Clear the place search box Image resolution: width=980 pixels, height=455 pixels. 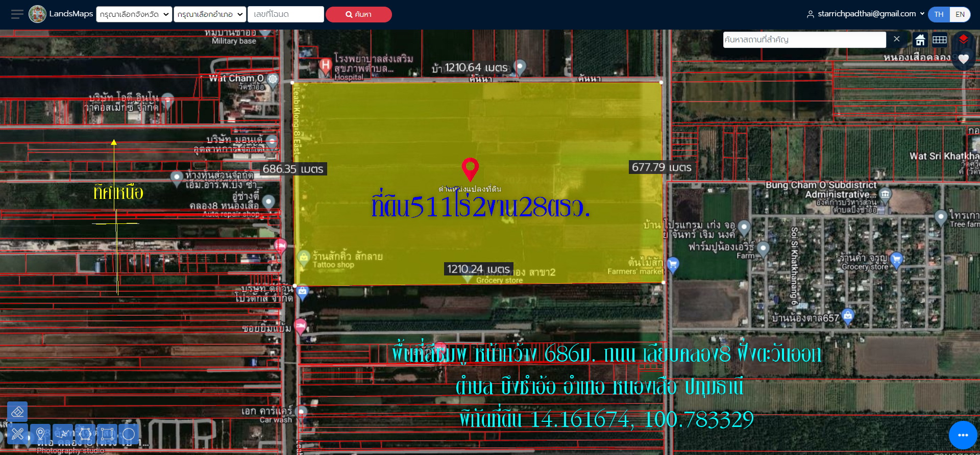(x=896, y=39)
